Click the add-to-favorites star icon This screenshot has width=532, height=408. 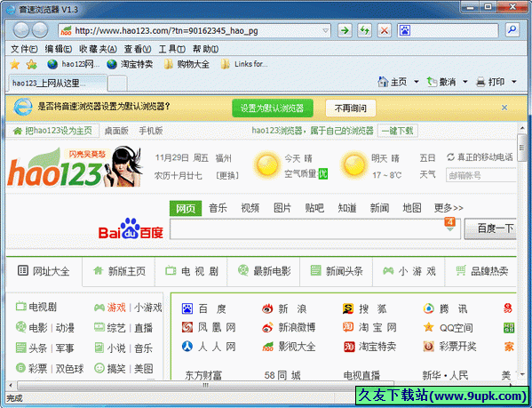point(31,64)
